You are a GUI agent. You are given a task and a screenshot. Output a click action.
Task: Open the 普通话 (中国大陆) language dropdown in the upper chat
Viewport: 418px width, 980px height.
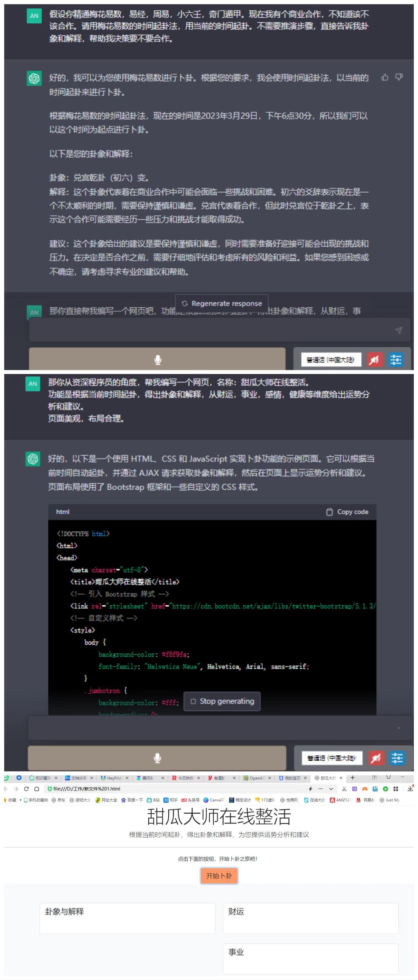pyautogui.click(x=330, y=360)
